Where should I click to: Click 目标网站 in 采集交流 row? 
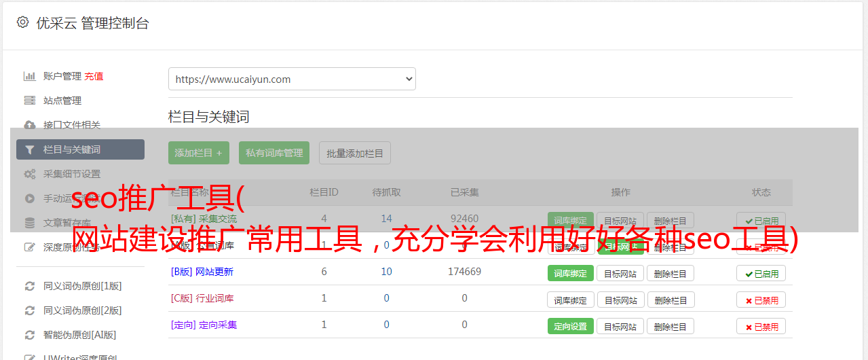click(620, 221)
